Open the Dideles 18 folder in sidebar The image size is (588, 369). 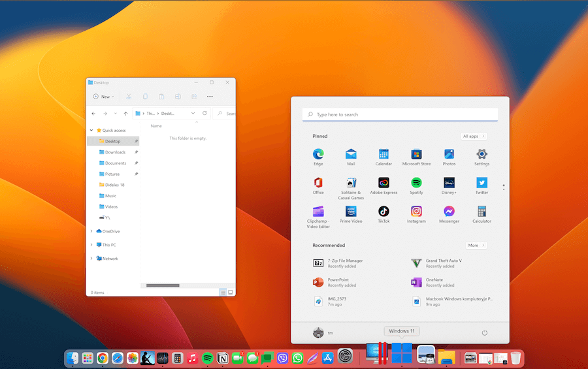click(113, 184)
